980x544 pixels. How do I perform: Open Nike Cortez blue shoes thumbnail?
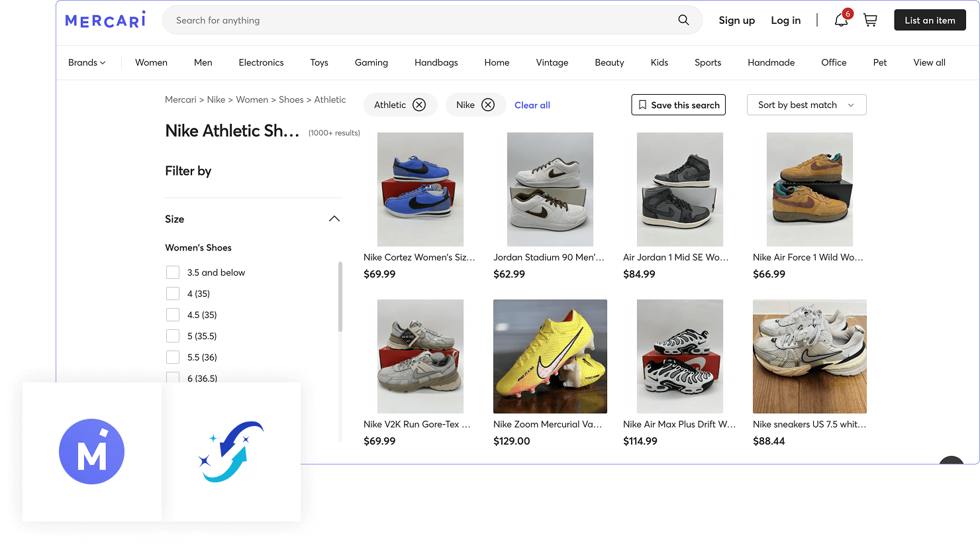(420, 190)
